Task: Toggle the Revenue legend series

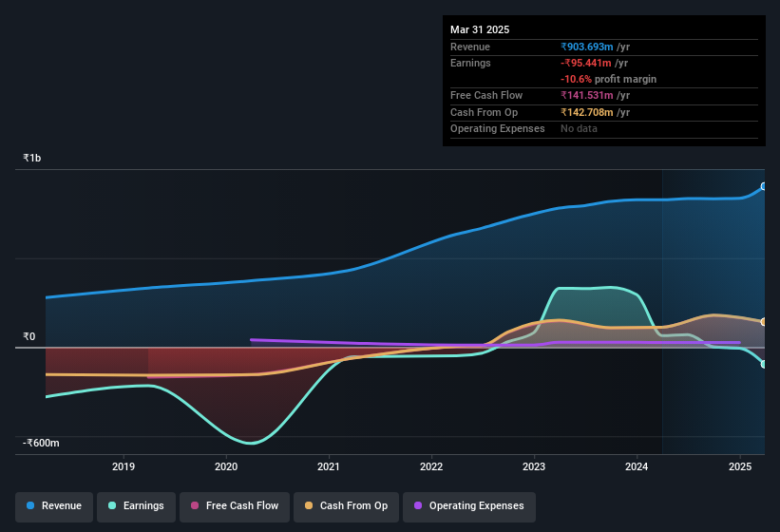Action: [54, 506]
